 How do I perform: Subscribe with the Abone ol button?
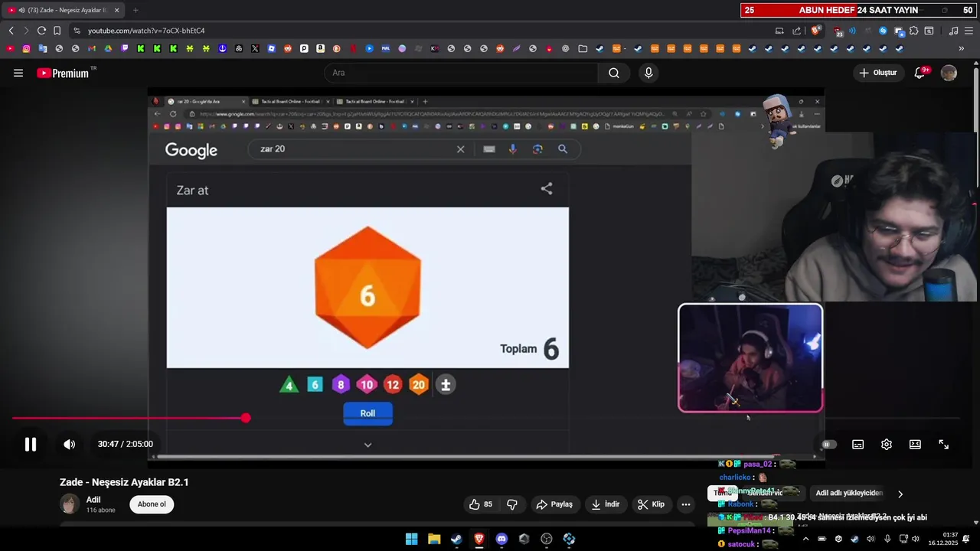tap(152, 504)
